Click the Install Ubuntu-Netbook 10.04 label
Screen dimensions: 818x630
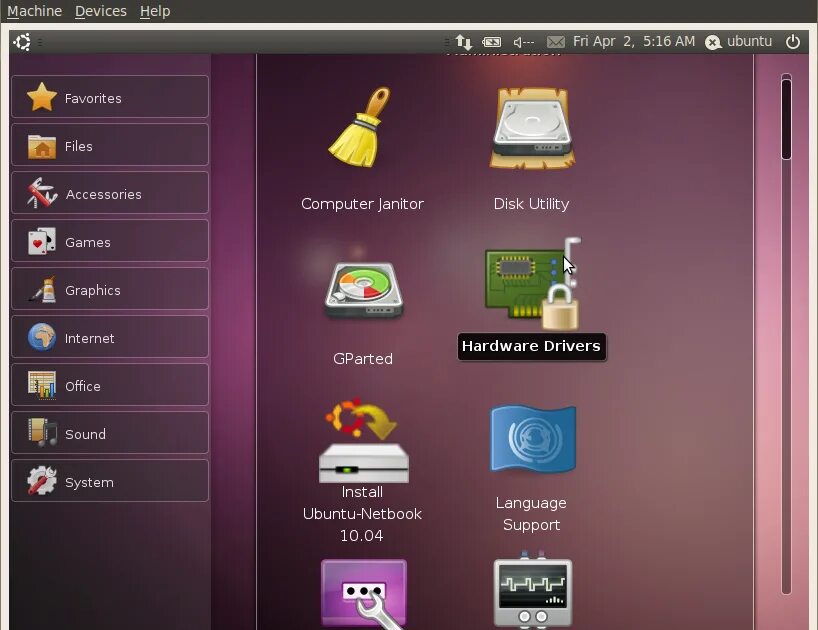[x=362, y=514]
